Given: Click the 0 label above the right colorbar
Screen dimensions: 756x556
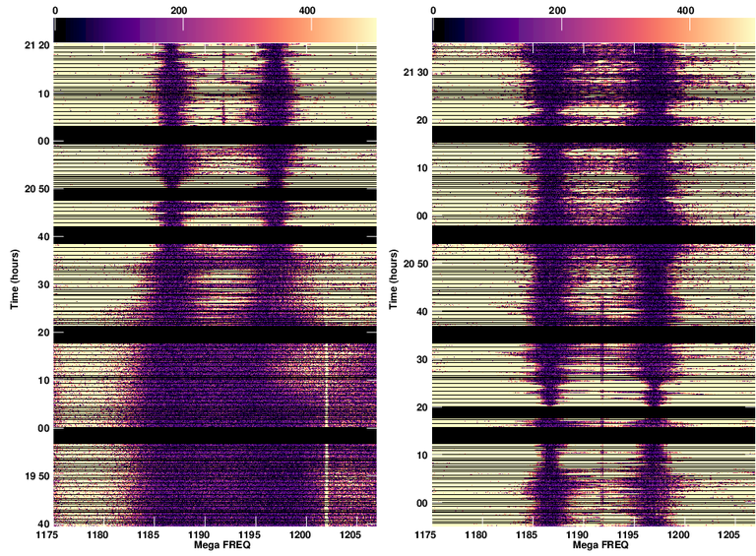Looking at the screenshot, I should 434,10.
